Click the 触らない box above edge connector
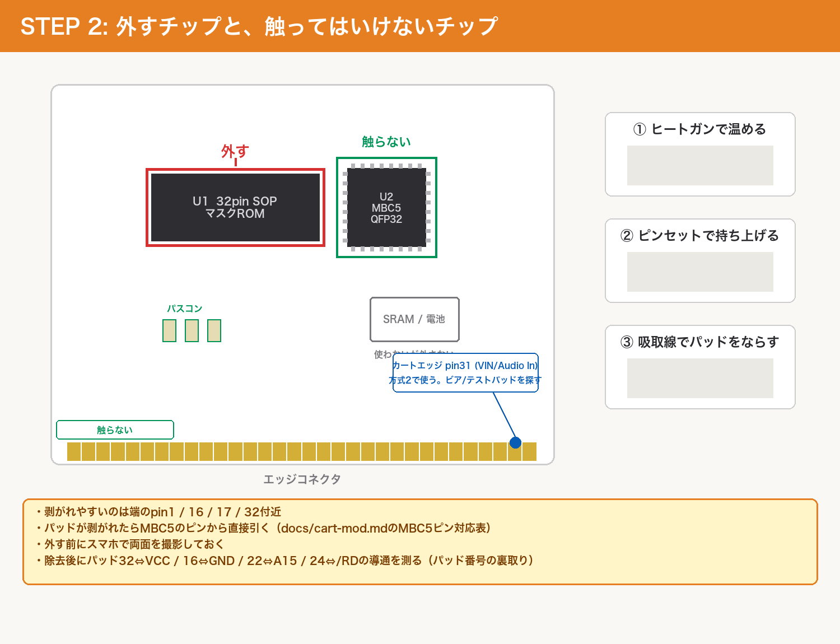 tap(115, 430)
